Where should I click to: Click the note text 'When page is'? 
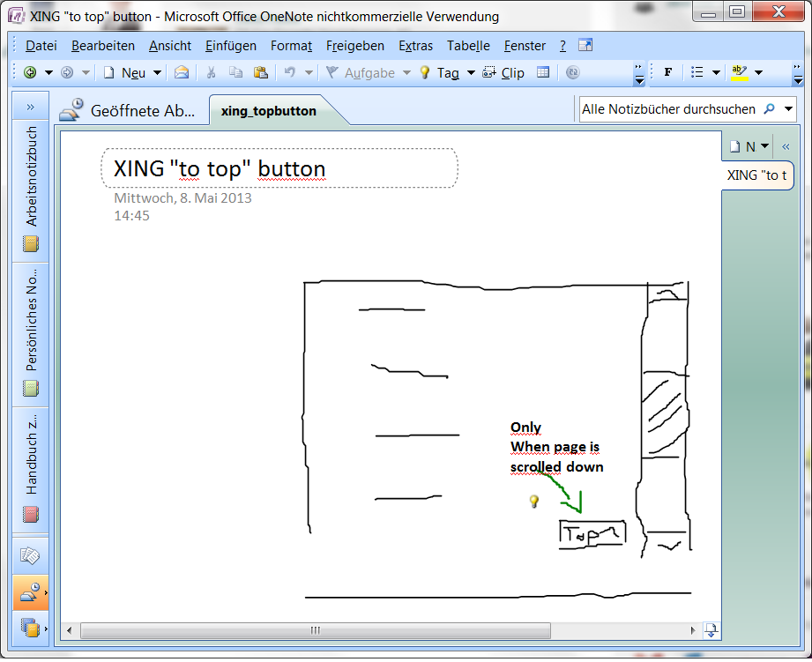[555, 447]
